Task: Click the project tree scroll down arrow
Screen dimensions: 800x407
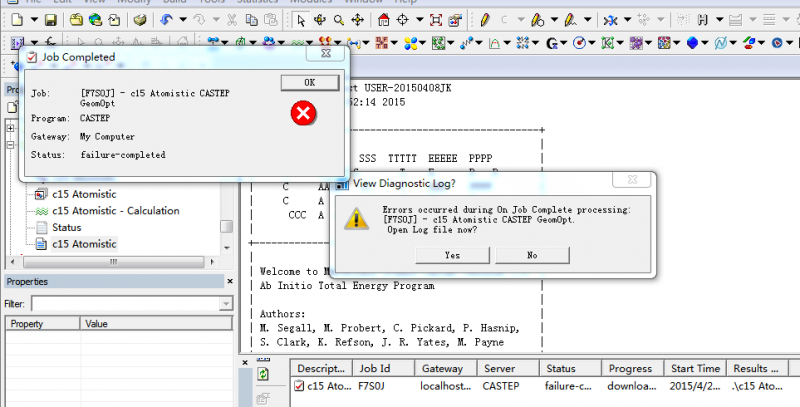Action: 227,248
